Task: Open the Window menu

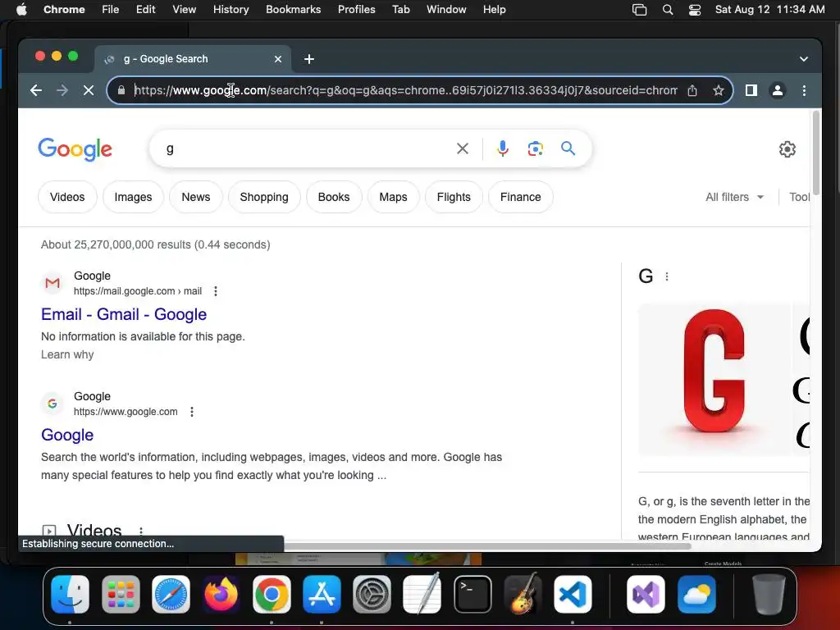Action: coord(446,9)
